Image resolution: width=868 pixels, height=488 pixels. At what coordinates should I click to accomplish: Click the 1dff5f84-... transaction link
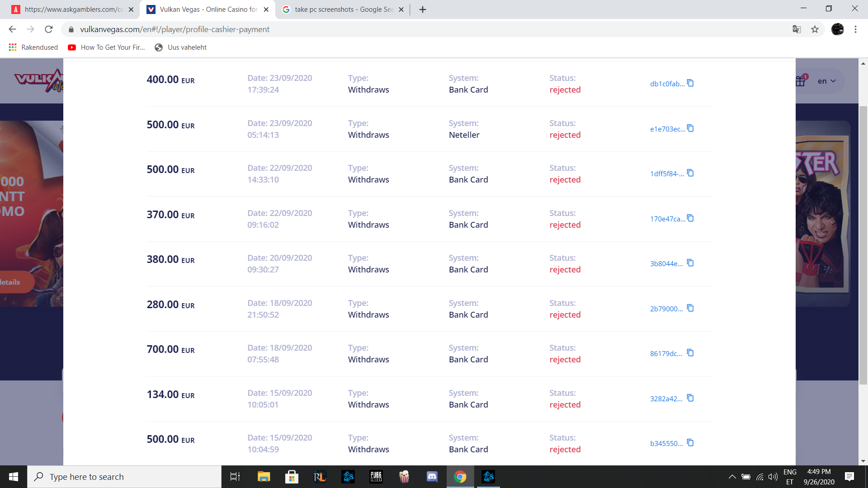667,174
